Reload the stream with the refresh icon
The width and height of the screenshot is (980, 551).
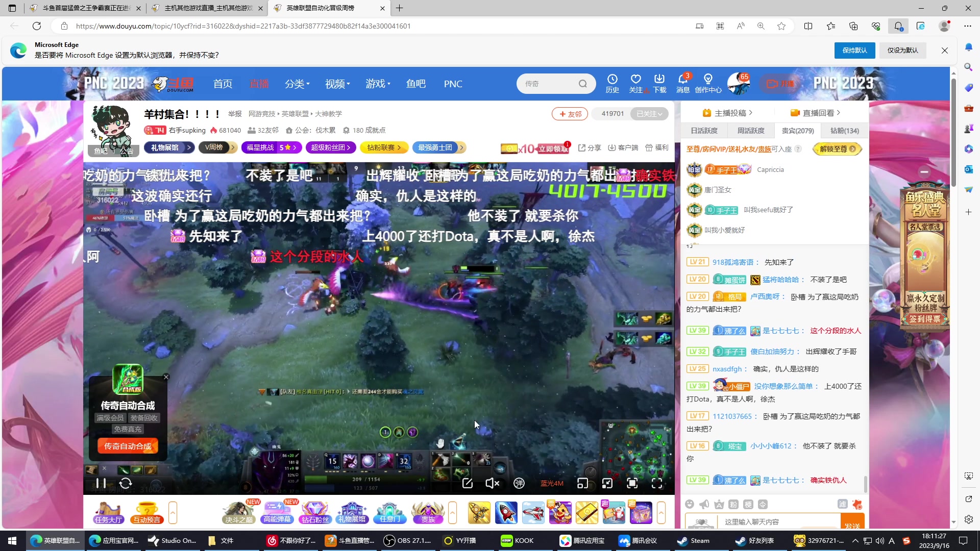(126, 483)
